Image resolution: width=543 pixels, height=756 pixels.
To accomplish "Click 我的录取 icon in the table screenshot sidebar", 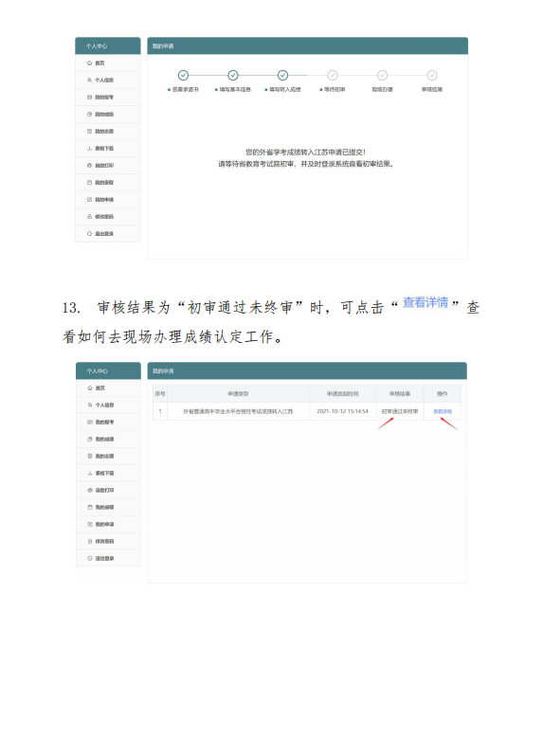I will (x=90, y=507).
